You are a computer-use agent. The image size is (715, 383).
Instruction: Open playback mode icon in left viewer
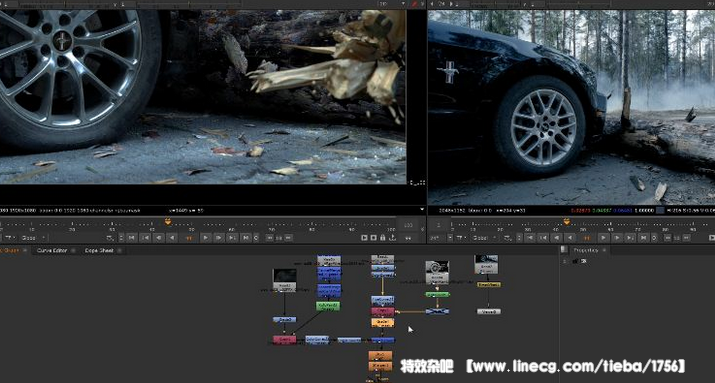tap(110, 238)
